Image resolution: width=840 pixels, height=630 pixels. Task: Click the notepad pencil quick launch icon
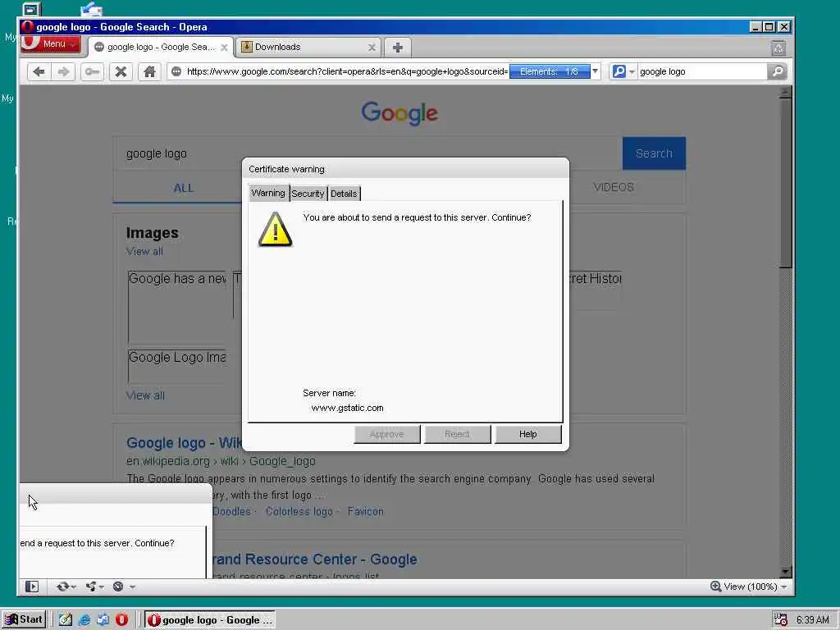66,620
